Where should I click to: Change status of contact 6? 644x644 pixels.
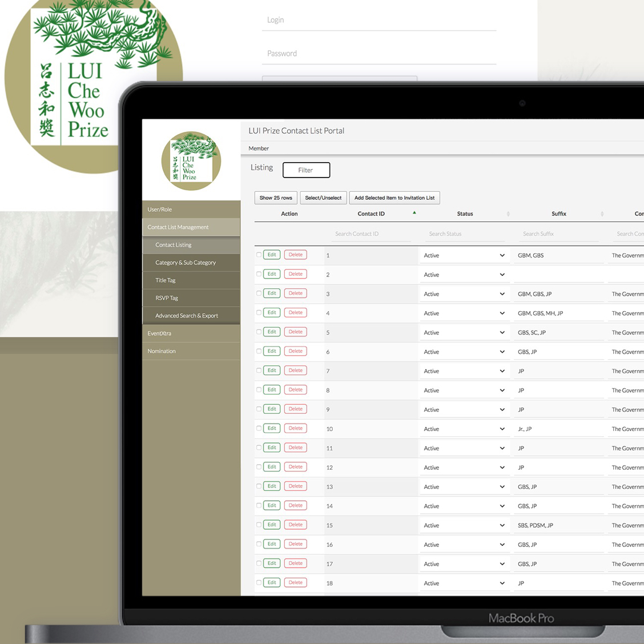(465, 352)
